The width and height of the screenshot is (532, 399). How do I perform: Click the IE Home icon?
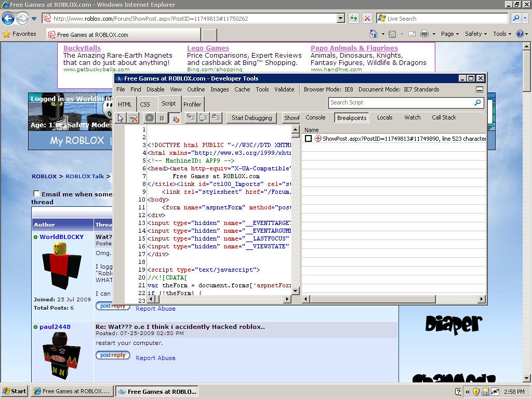(374, 34)
